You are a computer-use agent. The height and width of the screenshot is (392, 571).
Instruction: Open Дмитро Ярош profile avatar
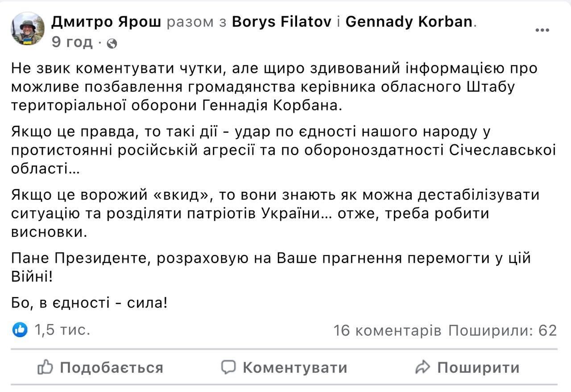(x=28, y=29)
